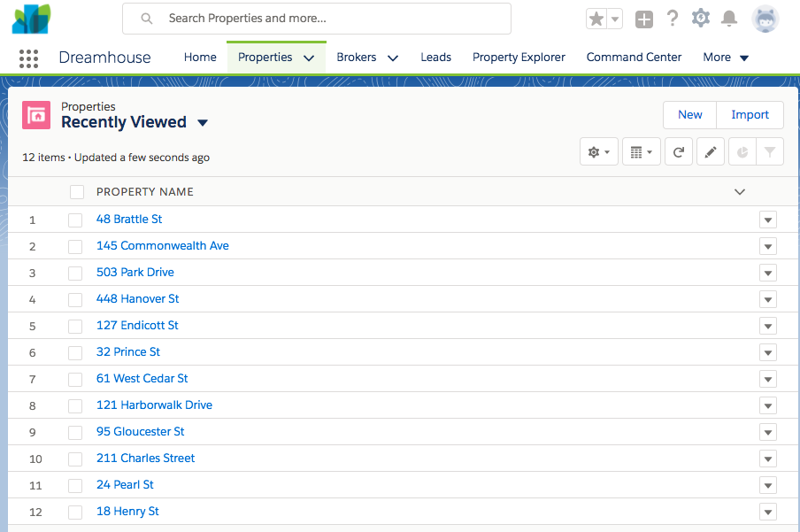Click the New button

click(689, 115)
